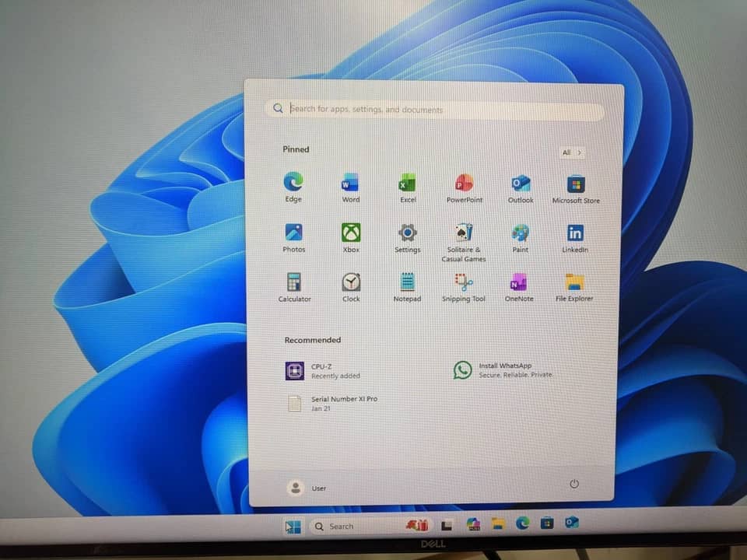
Task: Focus the Start menu search field
Action: click(434, 109)
